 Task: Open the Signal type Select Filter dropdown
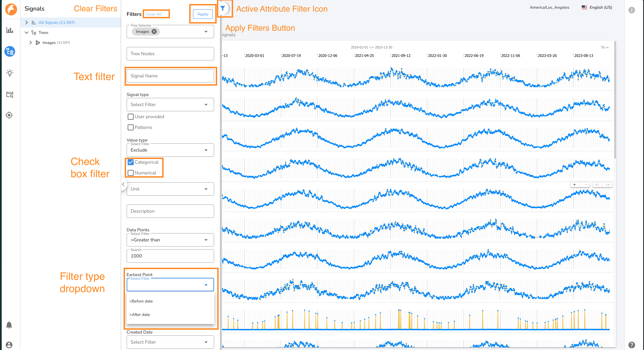(170, 104)
